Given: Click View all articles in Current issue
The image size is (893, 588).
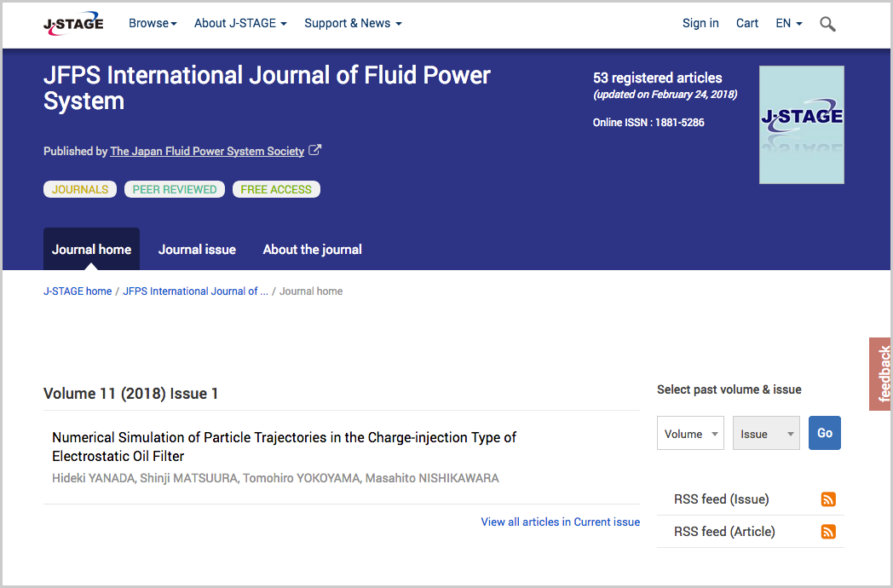Looking at the screenshot, I should [561, 522].
